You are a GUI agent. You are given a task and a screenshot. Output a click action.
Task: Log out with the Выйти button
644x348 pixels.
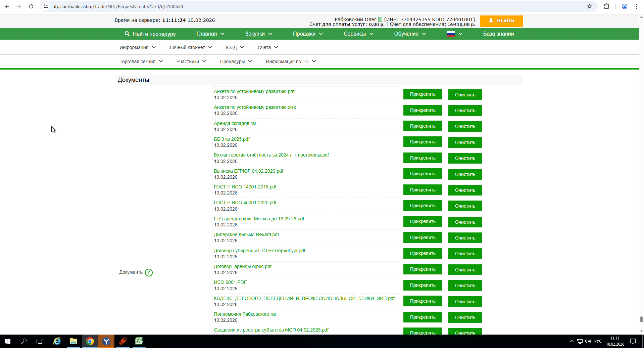point(501,21)
